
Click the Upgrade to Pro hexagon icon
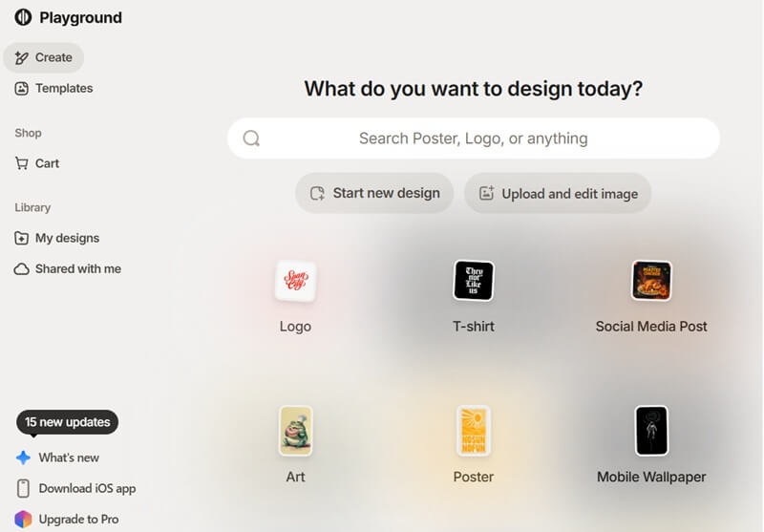(23, 520)
